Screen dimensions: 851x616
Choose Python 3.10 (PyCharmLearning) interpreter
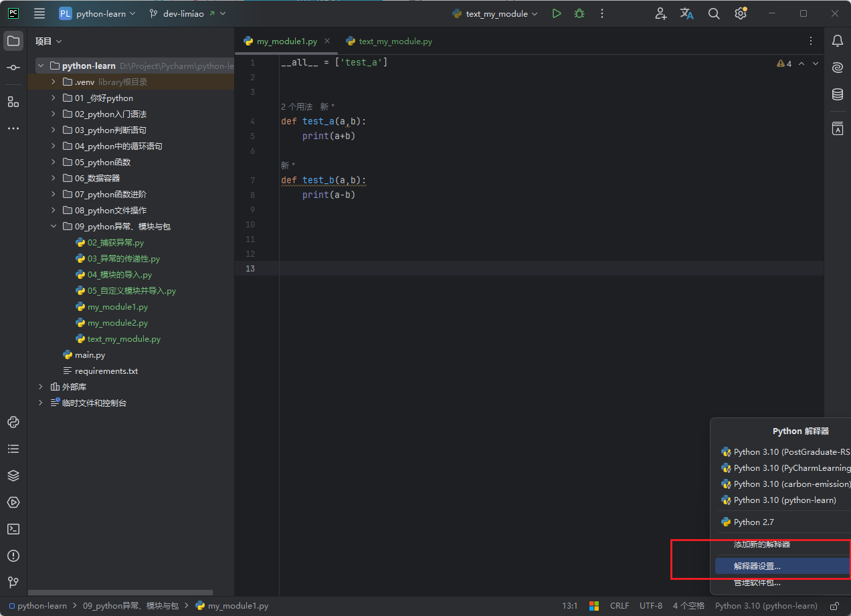783,468
